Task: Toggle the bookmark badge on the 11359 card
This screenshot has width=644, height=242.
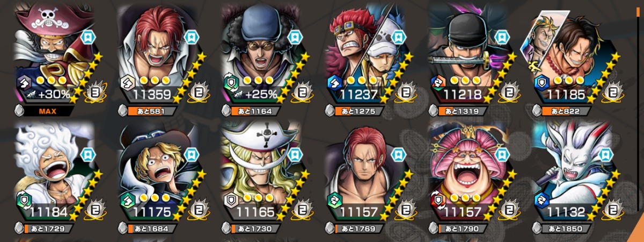Action: (x=192, y=37)
